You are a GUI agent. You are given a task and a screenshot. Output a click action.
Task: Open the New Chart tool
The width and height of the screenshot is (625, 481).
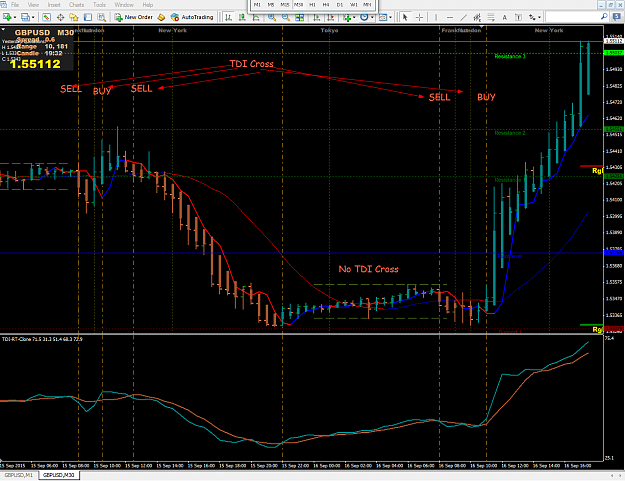pyautogui.click(x=7, y=17)
